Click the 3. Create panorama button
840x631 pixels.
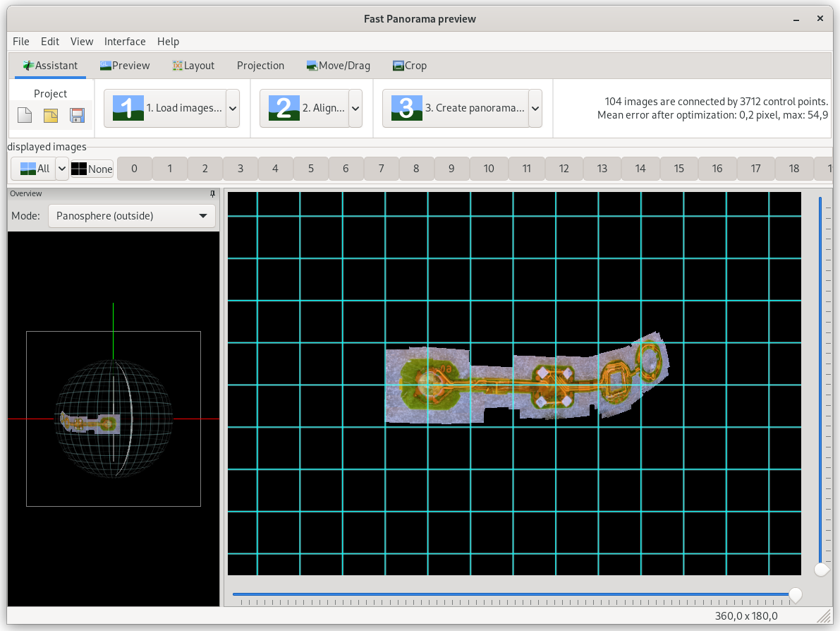456,108
